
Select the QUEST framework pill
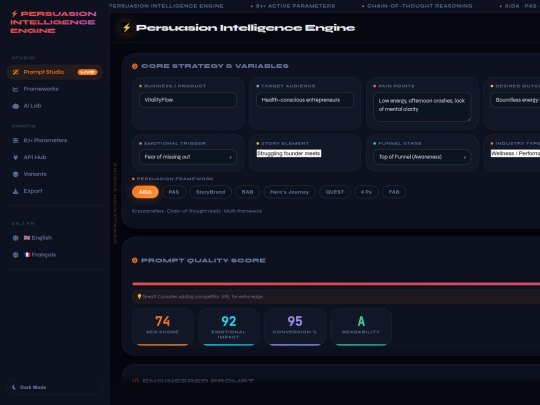click(335, 192)
